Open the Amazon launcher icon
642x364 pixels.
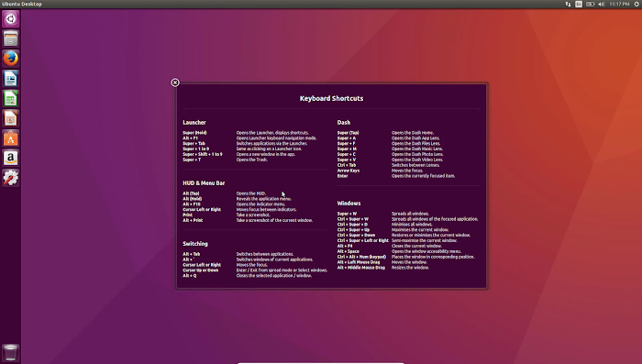(x=11, y=158)
